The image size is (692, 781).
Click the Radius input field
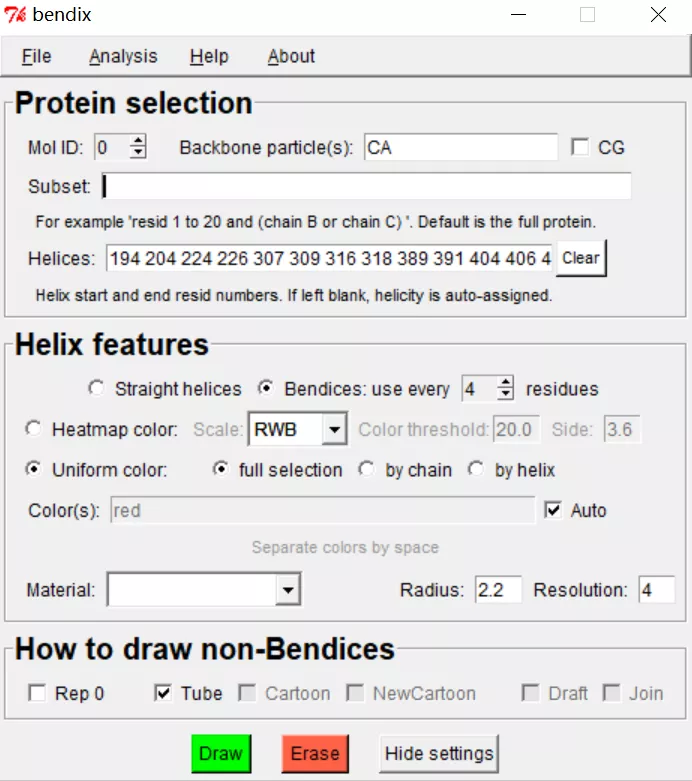coord(498,590)
